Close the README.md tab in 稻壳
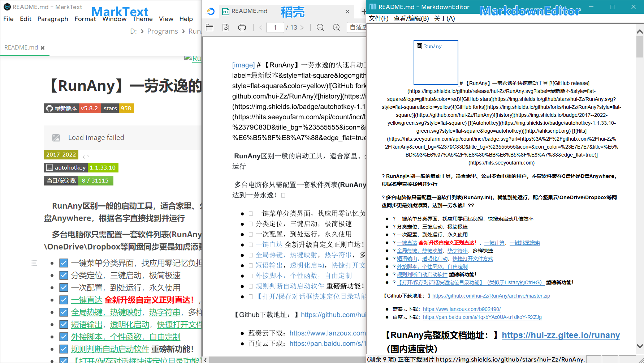644x363 pixels. coord(347,12)
